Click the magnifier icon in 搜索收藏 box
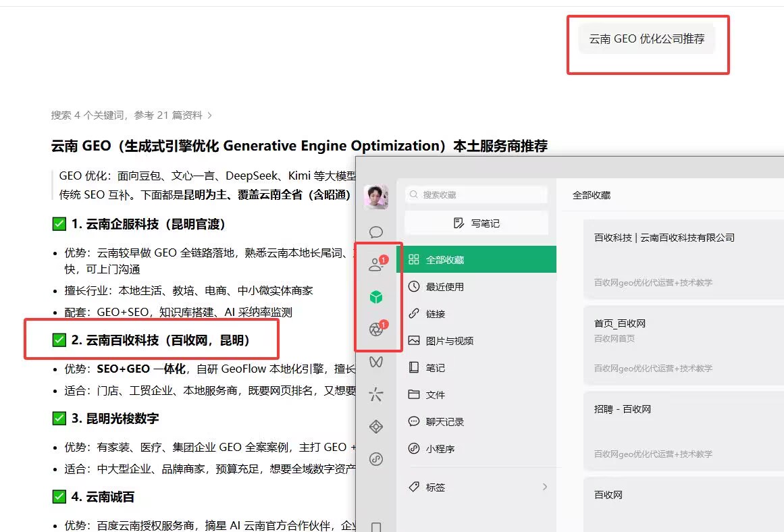 click(x=413, y=194)
